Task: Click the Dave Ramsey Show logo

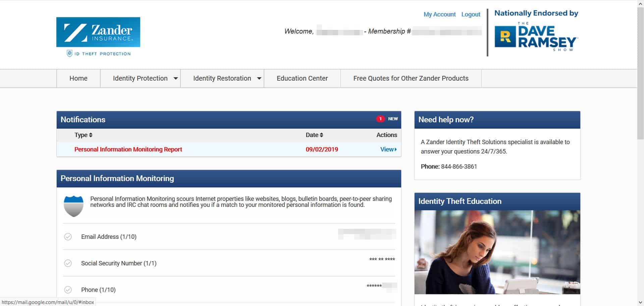Action: 536,37
